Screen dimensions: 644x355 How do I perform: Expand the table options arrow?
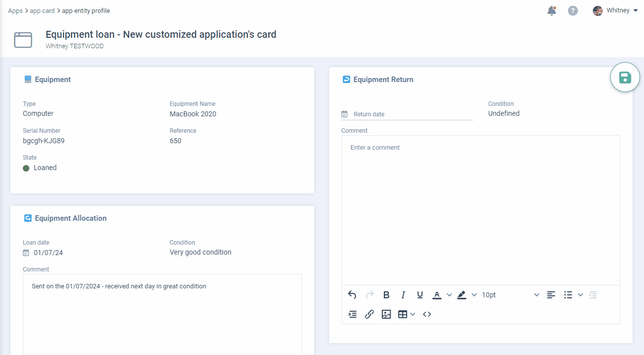click(x=413, y=314)
